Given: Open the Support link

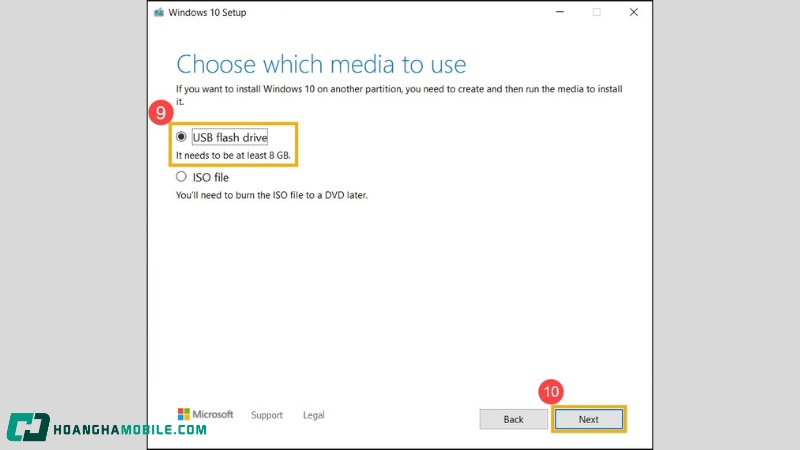Looking at the screenshot, I should click(x=267, y=415).
